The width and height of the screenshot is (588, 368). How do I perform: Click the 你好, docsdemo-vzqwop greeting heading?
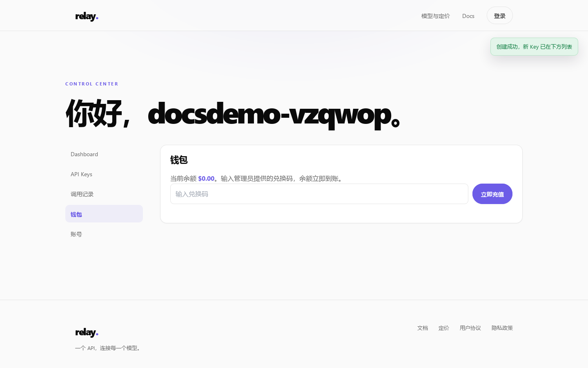233,114
